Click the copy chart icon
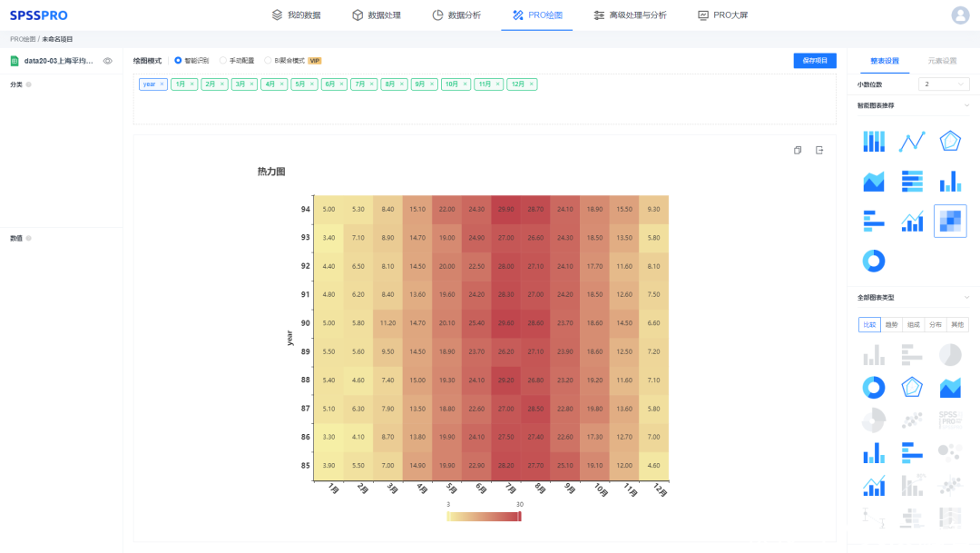Image resolution: width=980 pixels, height=553 pixels. 798,151
